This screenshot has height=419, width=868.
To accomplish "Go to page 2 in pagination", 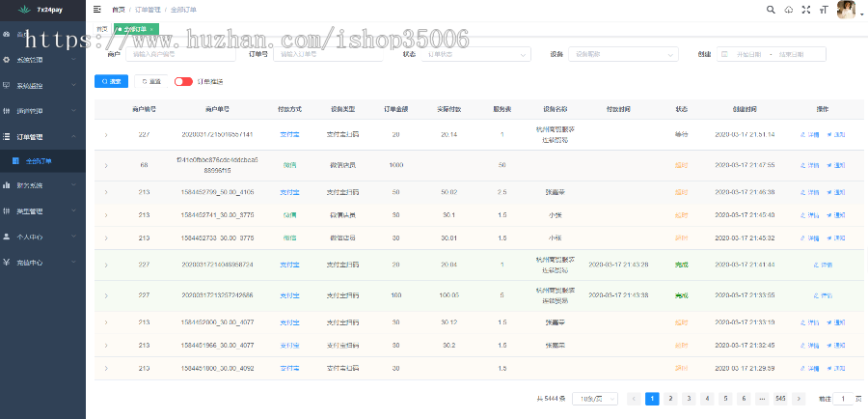I will [x=670, y=399].
